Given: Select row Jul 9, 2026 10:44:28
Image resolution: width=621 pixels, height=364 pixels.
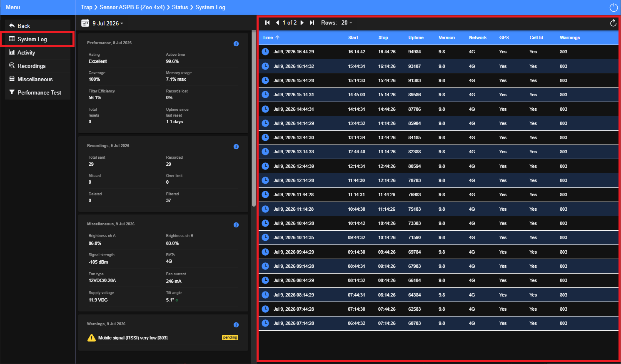Looking at the screenshot, I should (438, 223).
